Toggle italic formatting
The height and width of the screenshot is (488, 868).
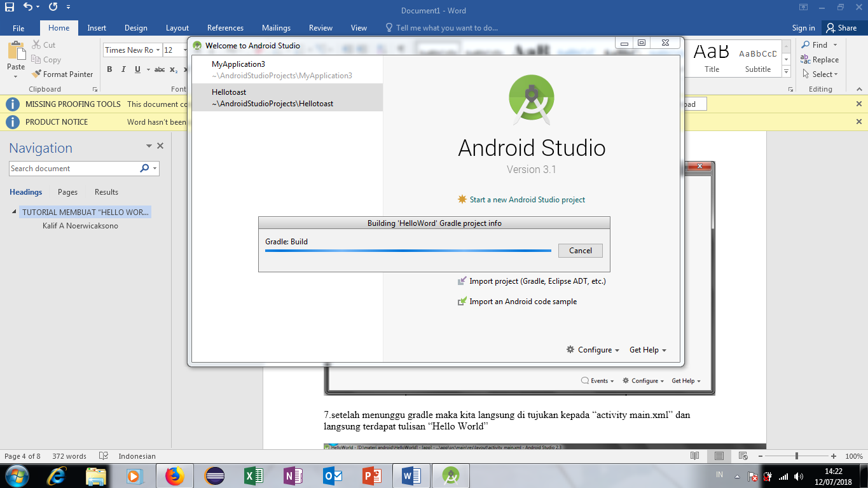point(123,70)
